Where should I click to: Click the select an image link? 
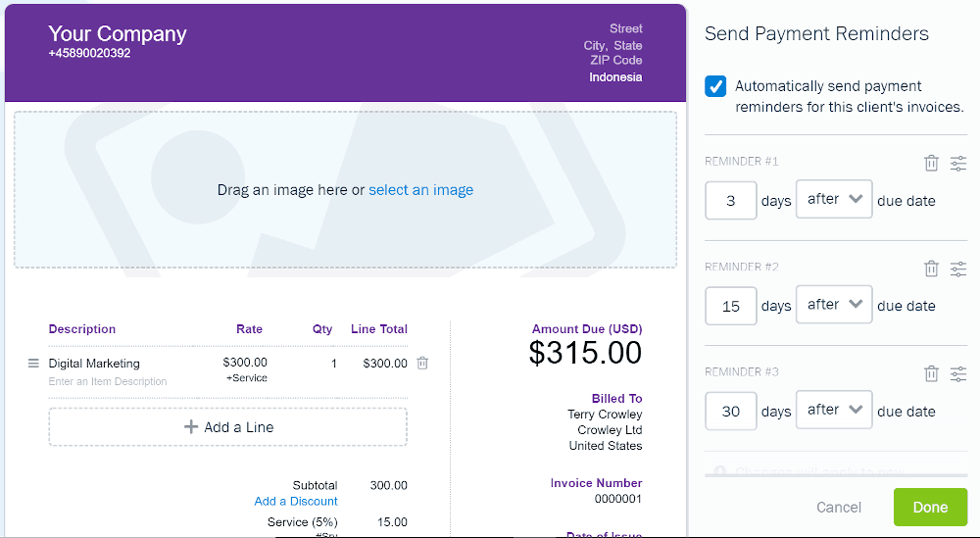[420, 190]
